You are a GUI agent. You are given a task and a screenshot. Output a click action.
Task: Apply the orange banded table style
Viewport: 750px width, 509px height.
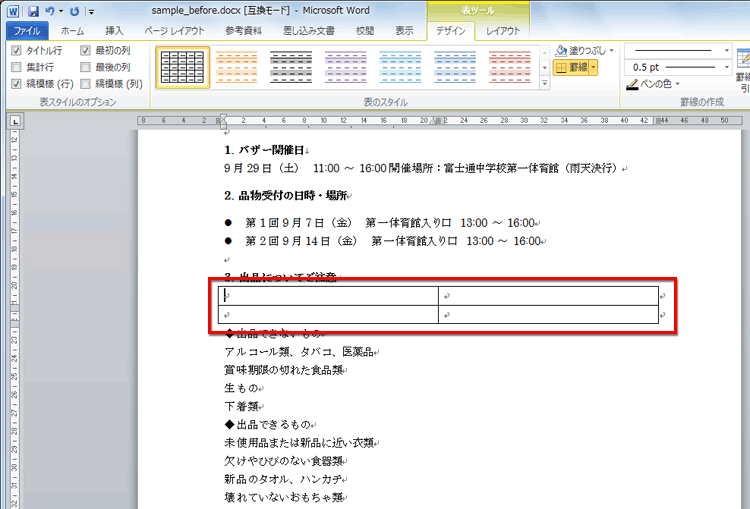coord(236,67)
